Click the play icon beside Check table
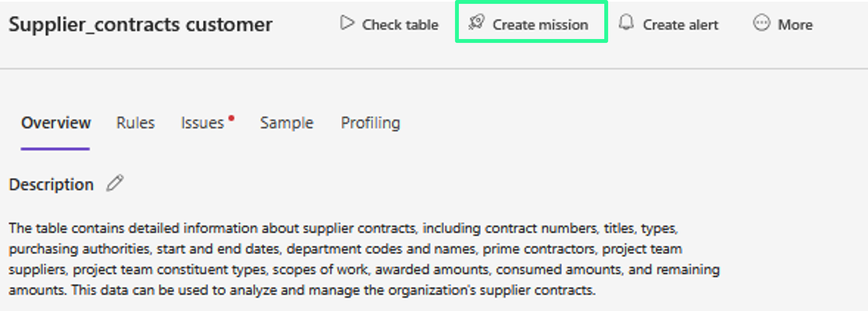 click(x=347, y=23)
